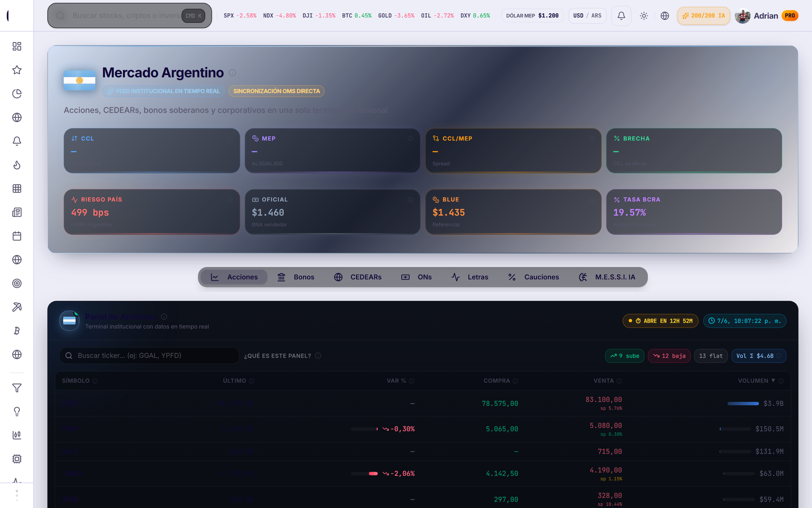Image resolution: width=812 pixels, height=508 pixels.
Task: Filter by 13 flat chip
Action: [x=711, y=356]
